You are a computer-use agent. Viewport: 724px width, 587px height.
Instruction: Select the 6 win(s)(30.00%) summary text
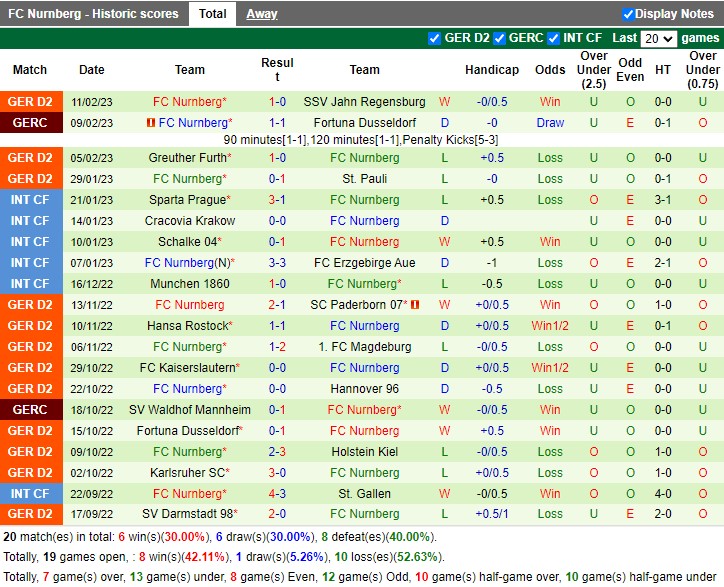click(x=162, y=537)
